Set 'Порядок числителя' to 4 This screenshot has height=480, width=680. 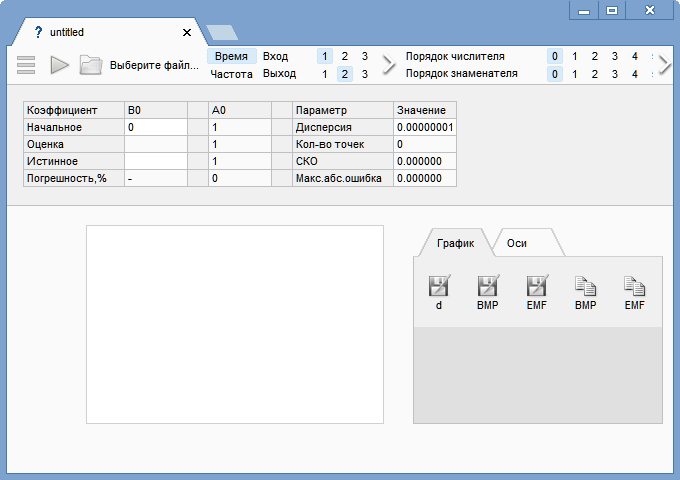point(634,56)
